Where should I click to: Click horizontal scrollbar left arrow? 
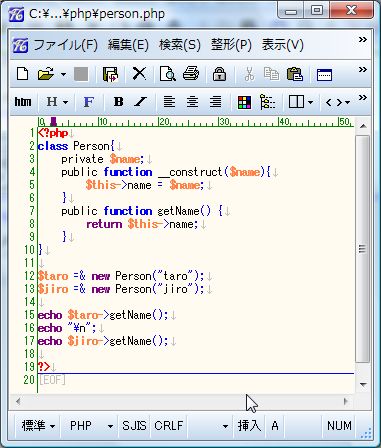[18, 401]
